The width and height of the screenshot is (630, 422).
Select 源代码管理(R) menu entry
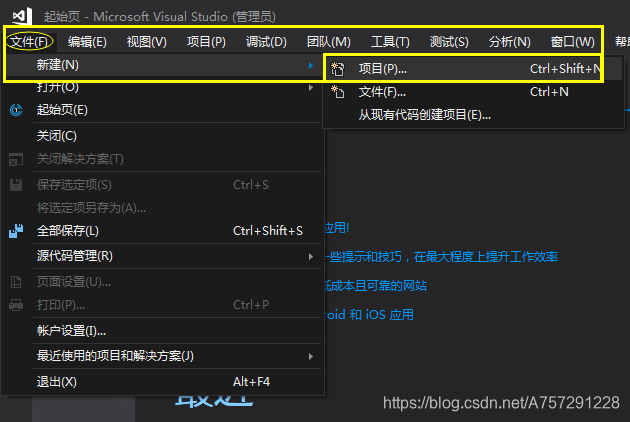click(162, 256)
